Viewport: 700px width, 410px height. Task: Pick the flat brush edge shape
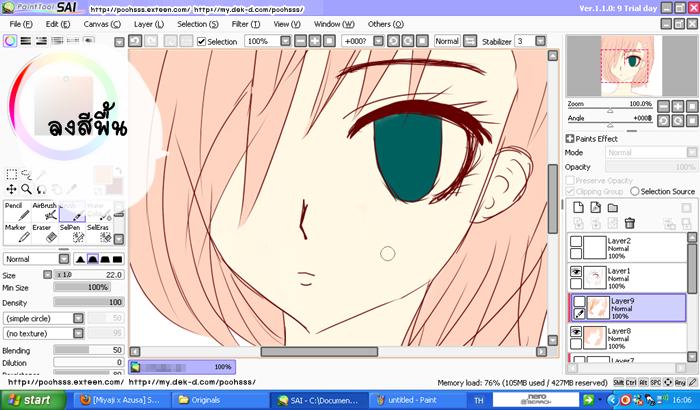[x=117, y=259]
